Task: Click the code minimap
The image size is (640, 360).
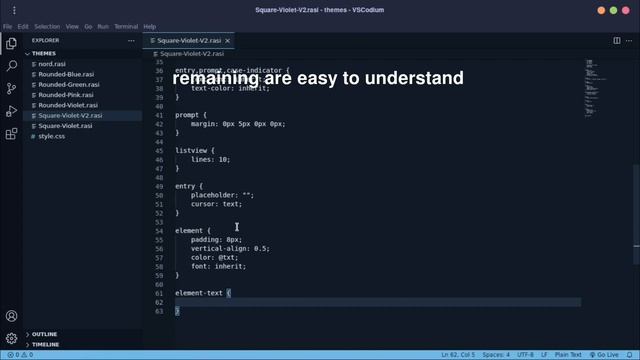Action: point(596,89)
